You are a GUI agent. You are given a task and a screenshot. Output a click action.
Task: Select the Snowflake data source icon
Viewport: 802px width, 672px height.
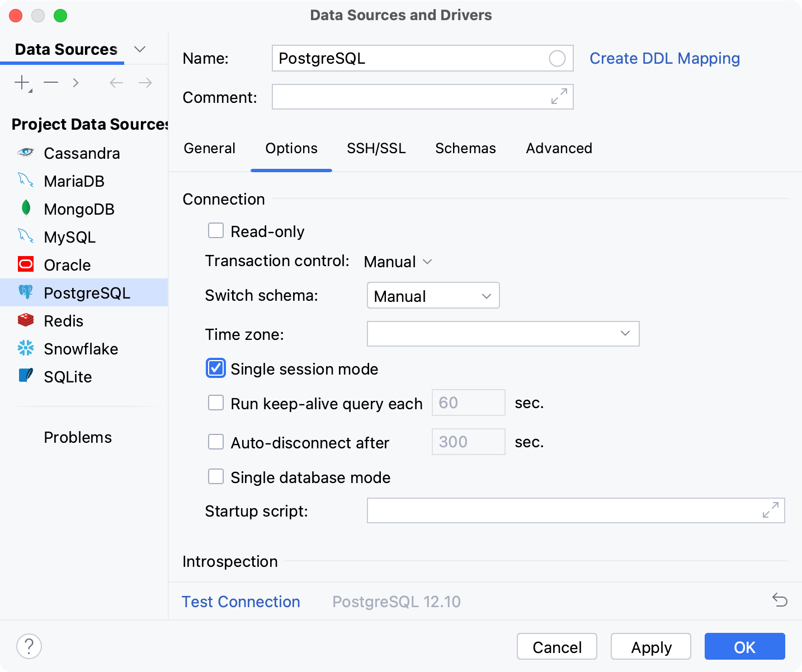26,348
